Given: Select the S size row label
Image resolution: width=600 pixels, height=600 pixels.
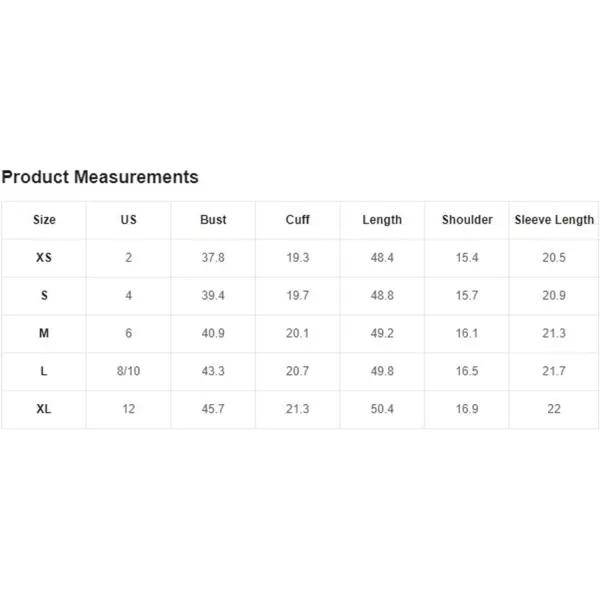Looking at the screenshot, I should pyautogui.click(x=44, y=295).
